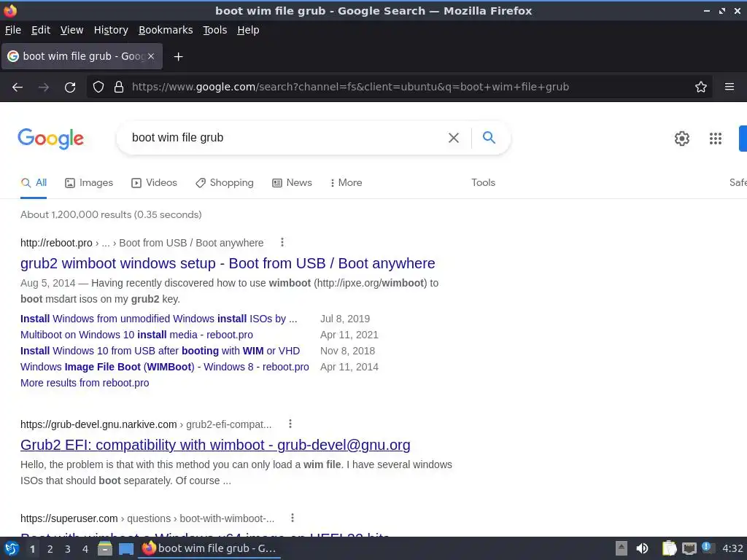Expand the More search categories dropdown

346,183
